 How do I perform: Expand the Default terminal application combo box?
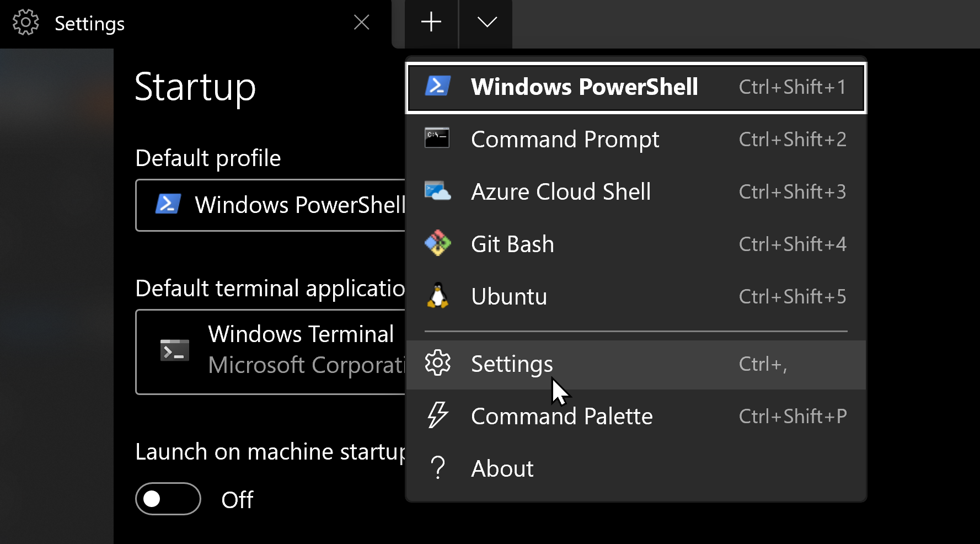coord(271,352)
